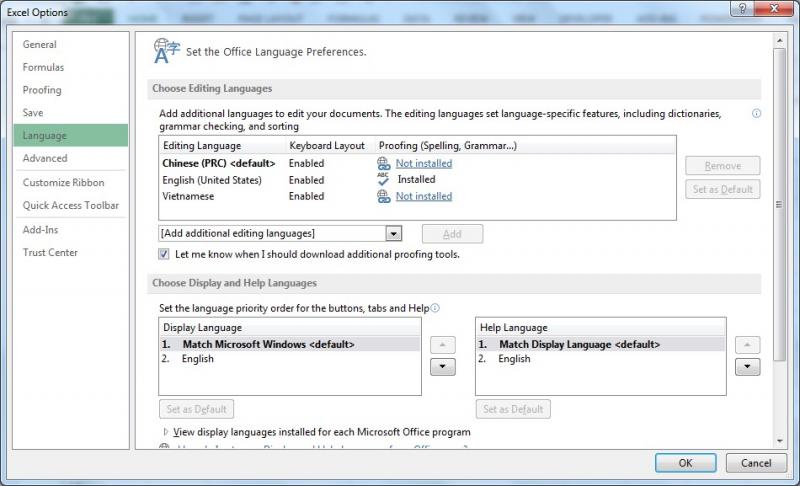Click the Office Language Preferences icon
The image size is (800, 486).
[166, 51]
